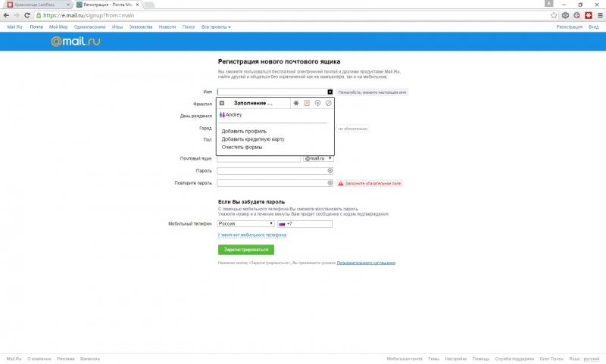The width and height of the screenshot is (606, 364).
Task: Click the download-arrow extension icon
Action: (576, 15)
